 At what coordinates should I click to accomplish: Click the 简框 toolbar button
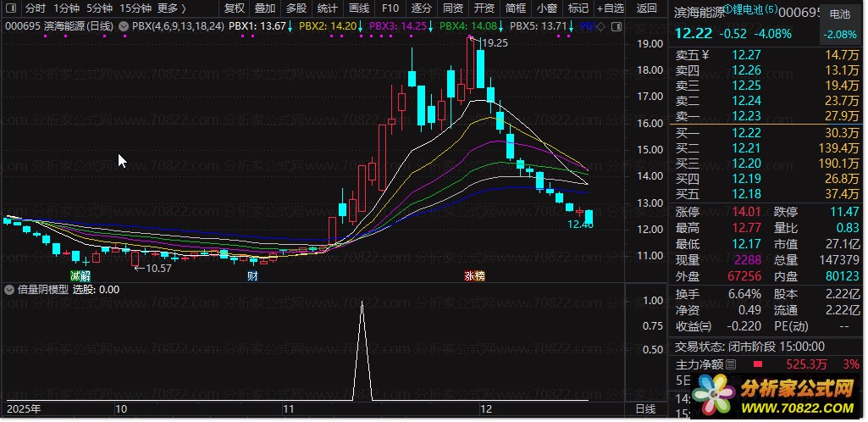(x=516, y=8)
